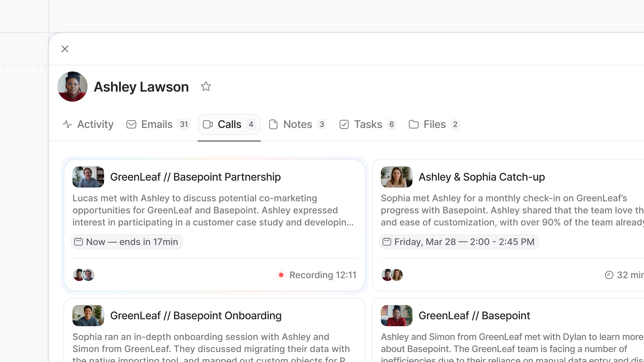
Task: Click the red Recording indicator dot
Action: tap(281, 275)
